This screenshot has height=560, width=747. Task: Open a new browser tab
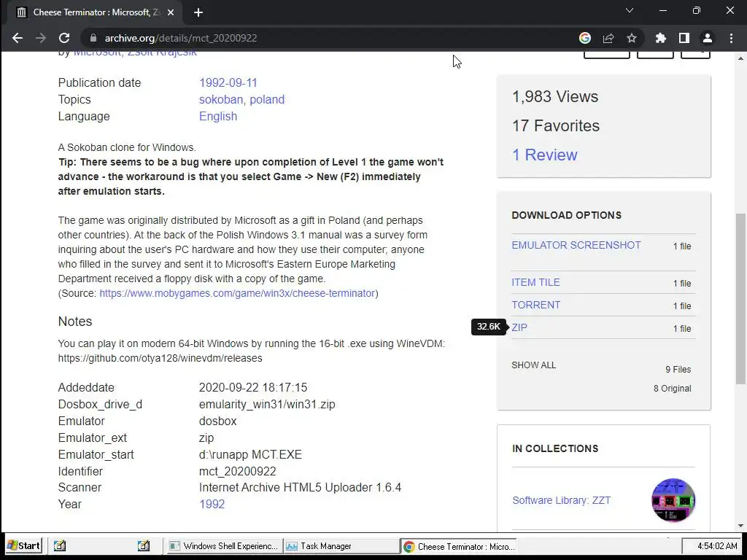(198, 12)
